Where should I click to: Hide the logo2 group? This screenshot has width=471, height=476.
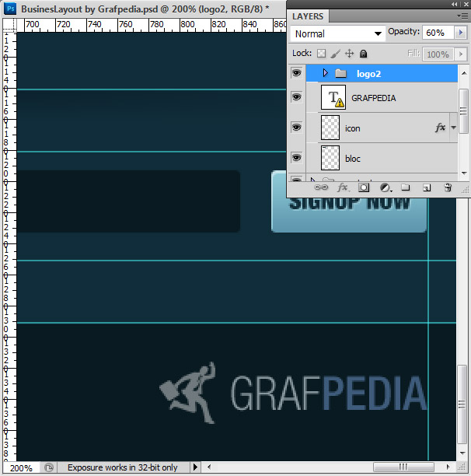coord(296,73)
